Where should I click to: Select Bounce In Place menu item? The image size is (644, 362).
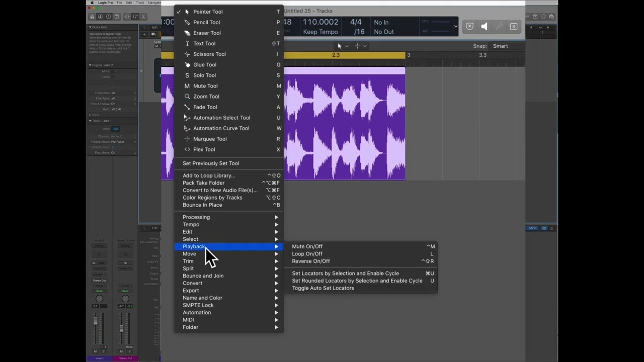228,205
